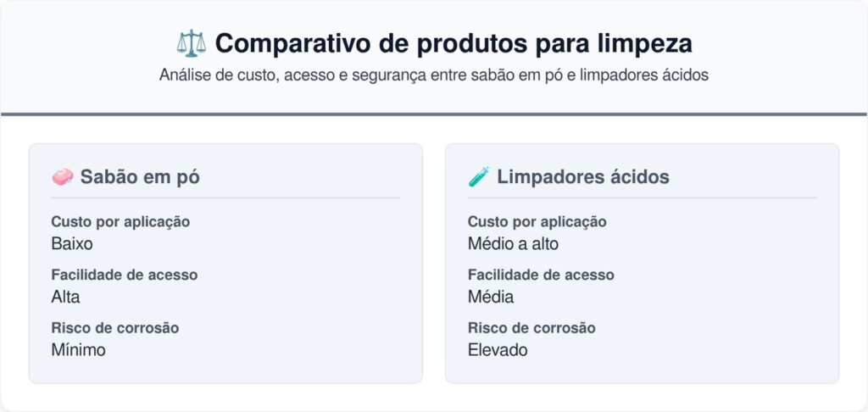868x412 pixels.
Task: Click the Médio a alto cost value
Action: (x=513, y=243)
